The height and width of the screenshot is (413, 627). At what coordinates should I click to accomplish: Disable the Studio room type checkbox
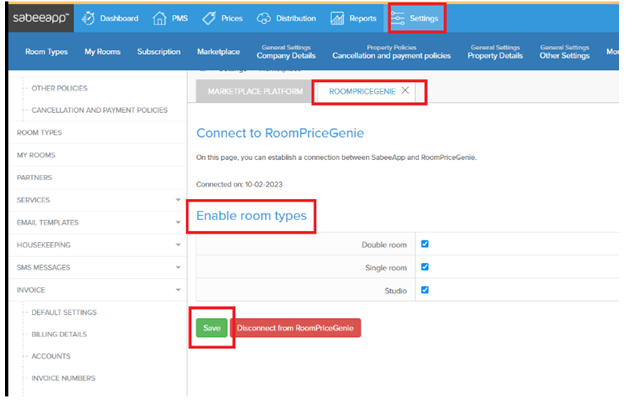(x=425, y=290)
